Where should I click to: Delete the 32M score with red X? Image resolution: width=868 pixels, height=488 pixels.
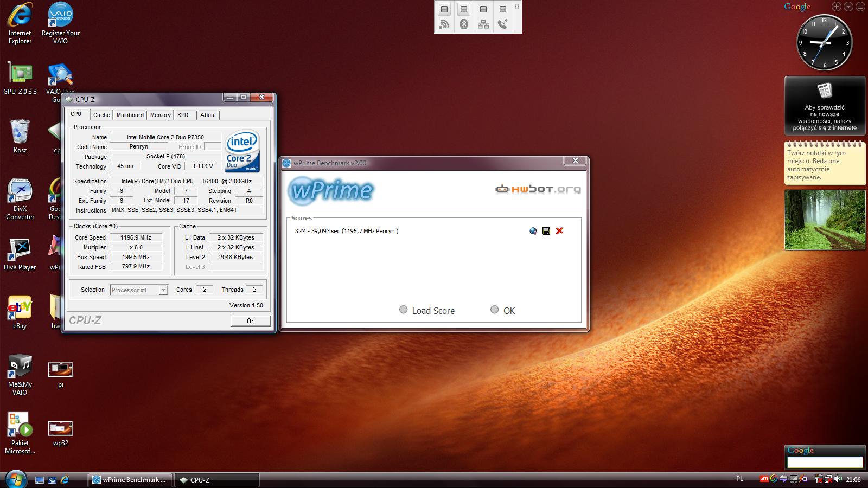559,231
